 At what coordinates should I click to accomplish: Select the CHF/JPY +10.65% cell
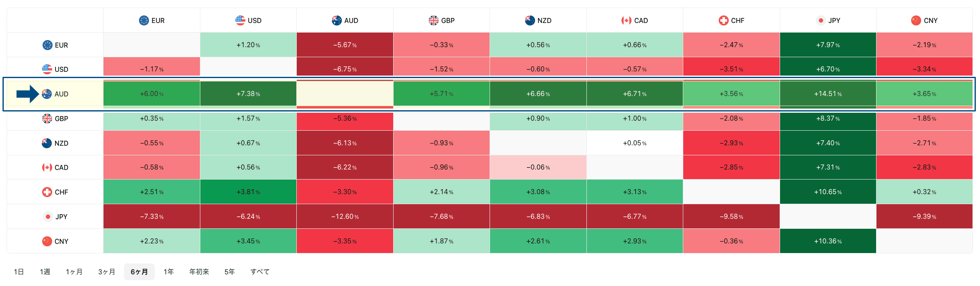click(x=828, y=192)
